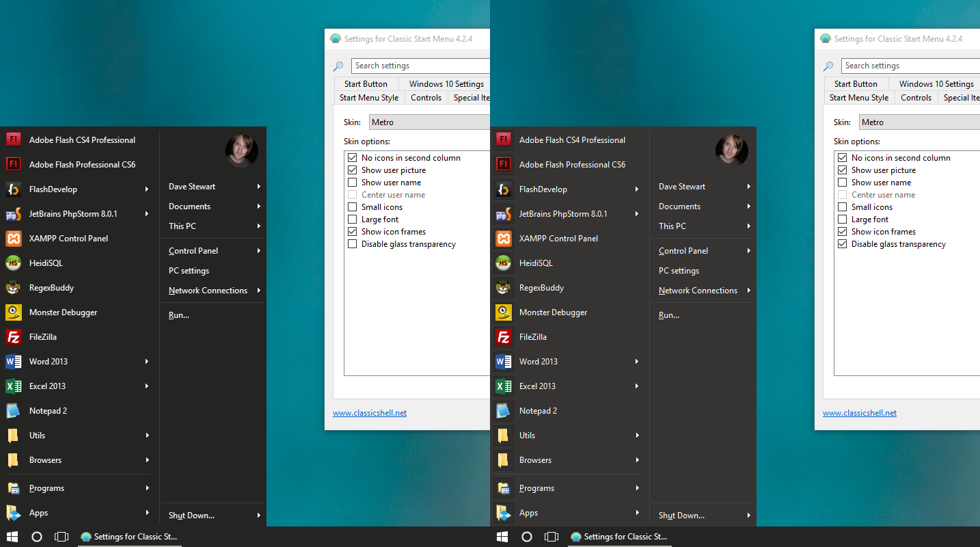This screenshot has width=980, height=547.
Task: Expand Word 2013 submenu arrow in left menu
Action: pos(146,362)
